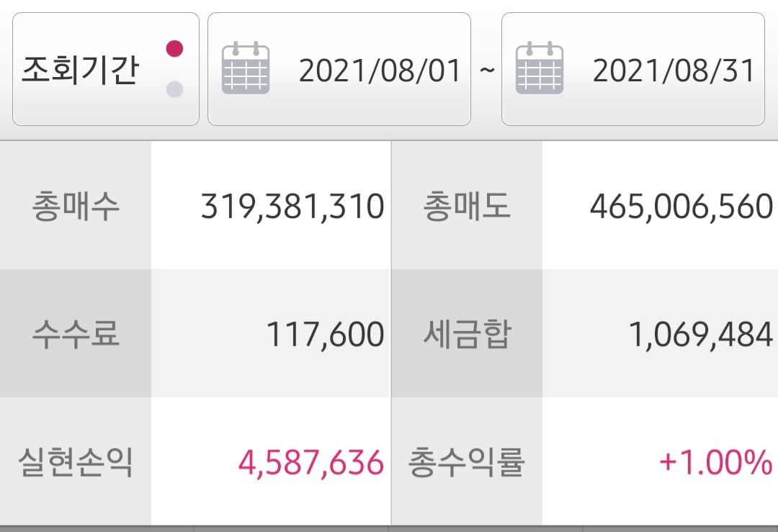Tap the 총수익률 label cell
The image size is (778, 532).
[467, 463]
